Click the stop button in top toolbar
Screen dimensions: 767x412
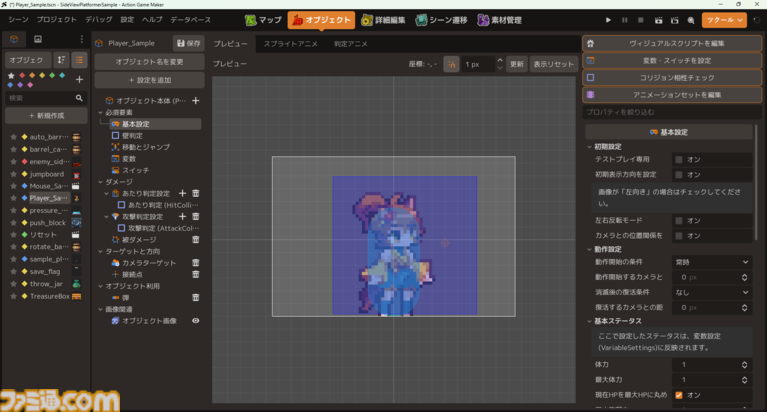coord(641,20)
